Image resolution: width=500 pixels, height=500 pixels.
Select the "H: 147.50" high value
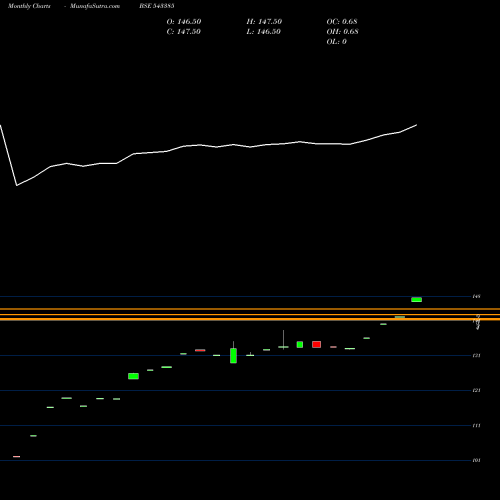264,22
